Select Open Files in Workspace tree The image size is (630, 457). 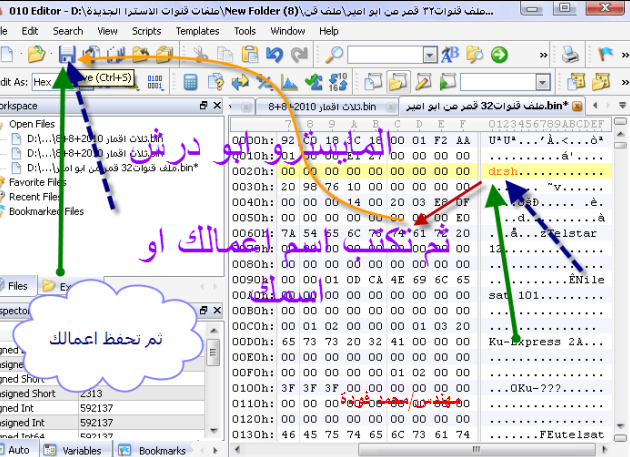pyautogui.click(x=32, y=124)
